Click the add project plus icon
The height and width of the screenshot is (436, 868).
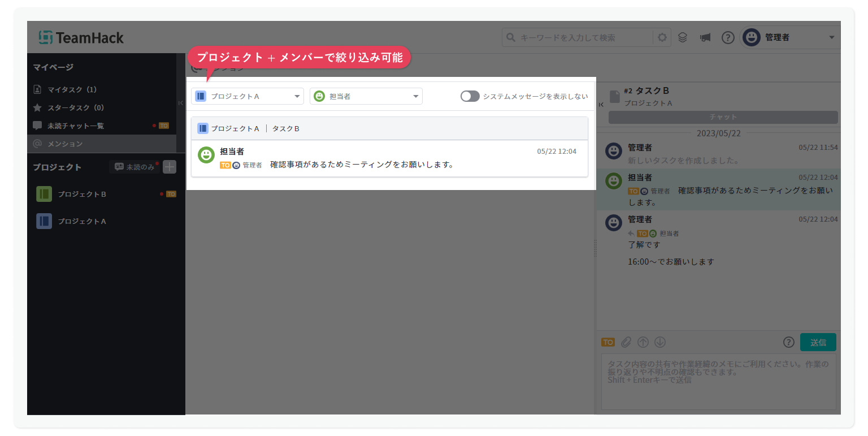[x=170, y=167]
